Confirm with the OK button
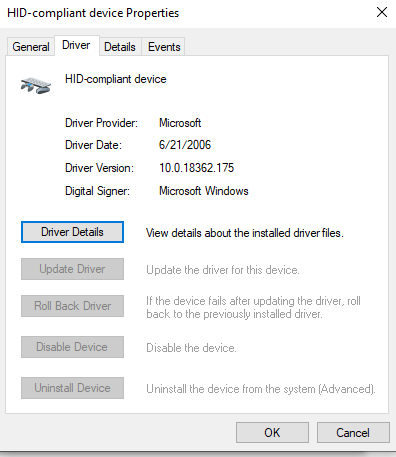 (272, 433)
